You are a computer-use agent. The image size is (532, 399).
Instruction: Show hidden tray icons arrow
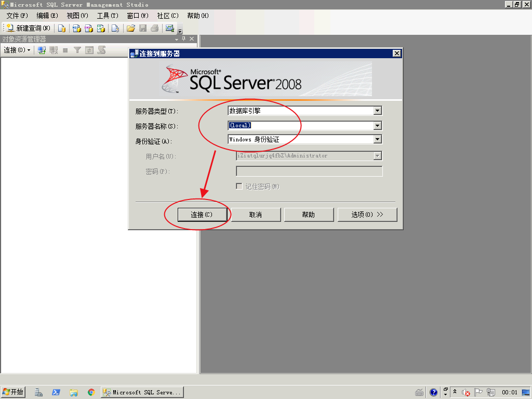pyautogui.click(x=455, y=392)
